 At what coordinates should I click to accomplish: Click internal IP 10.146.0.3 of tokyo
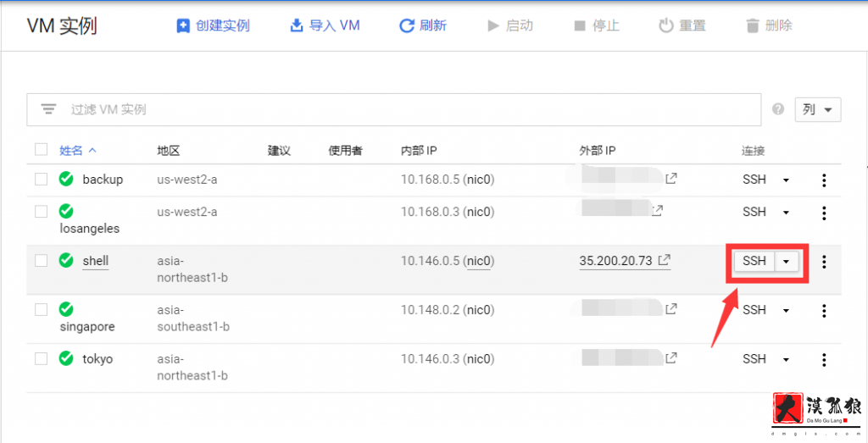pyautogui.click(x=430, y=359)
